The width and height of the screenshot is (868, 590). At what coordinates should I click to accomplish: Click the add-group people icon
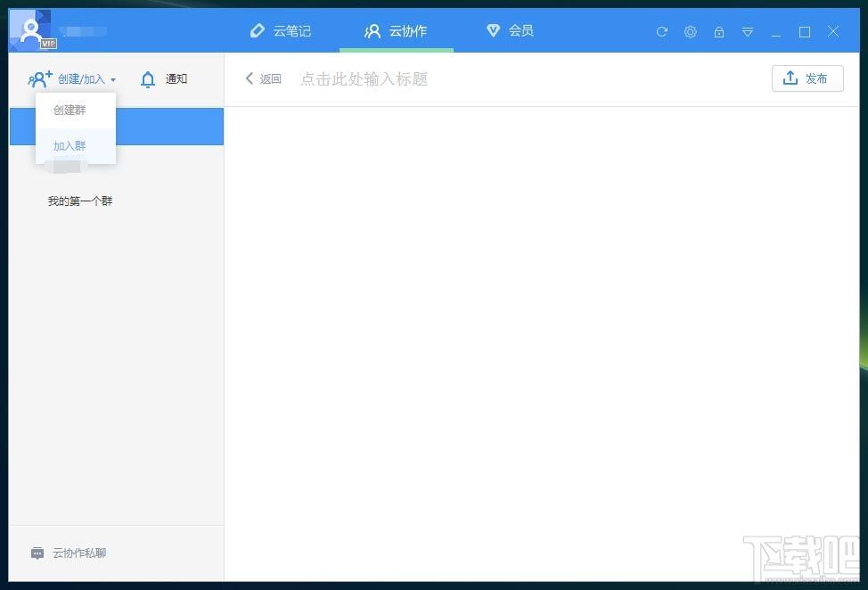tap(40, 79)
